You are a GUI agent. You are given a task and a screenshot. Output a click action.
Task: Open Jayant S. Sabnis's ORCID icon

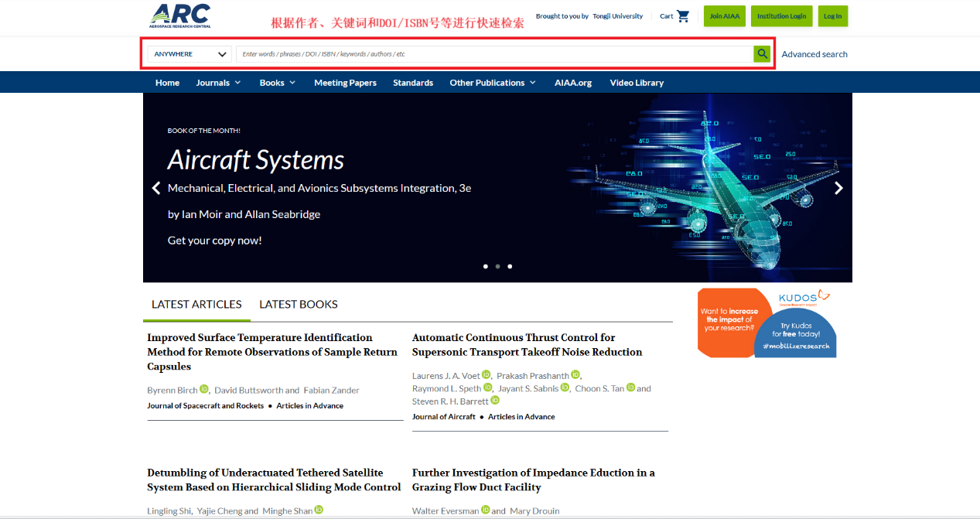[x=565, y=388]
